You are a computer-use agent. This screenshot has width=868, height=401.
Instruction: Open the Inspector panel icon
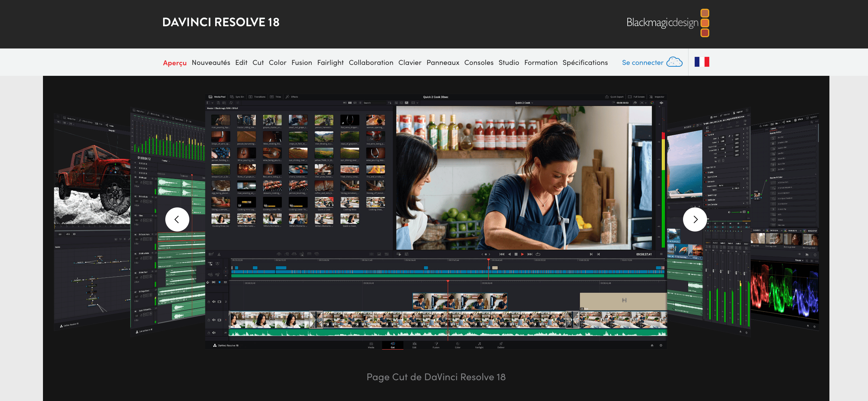coord(651,97)
